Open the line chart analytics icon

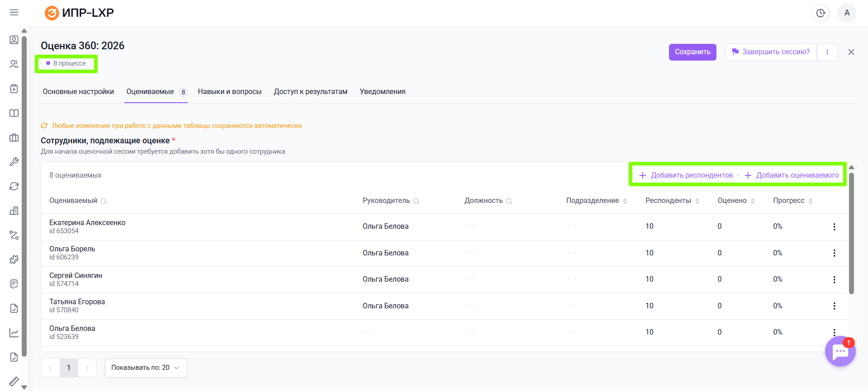click(x=14, y=333)
